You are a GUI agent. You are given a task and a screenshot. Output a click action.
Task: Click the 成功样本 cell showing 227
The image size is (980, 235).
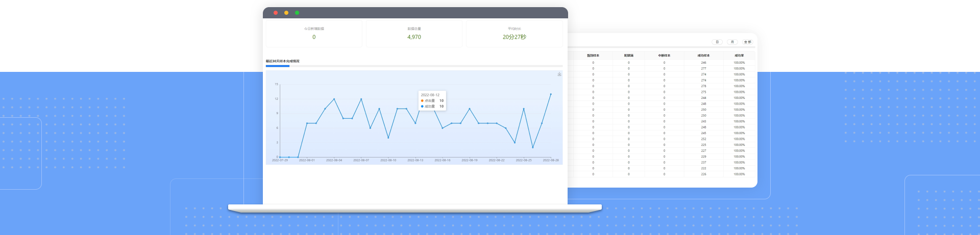pyautogui.click(x=703, y=150)
